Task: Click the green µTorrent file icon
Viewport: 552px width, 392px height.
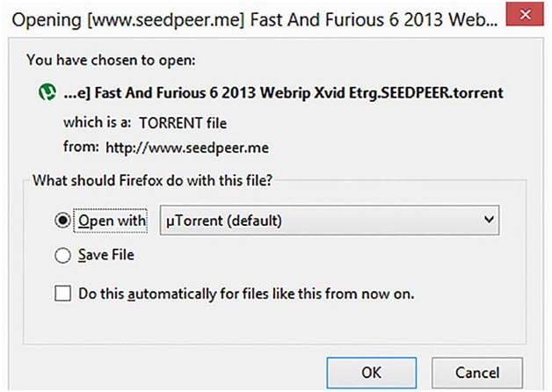Action: pyautogui.click(x=47, y=92)
